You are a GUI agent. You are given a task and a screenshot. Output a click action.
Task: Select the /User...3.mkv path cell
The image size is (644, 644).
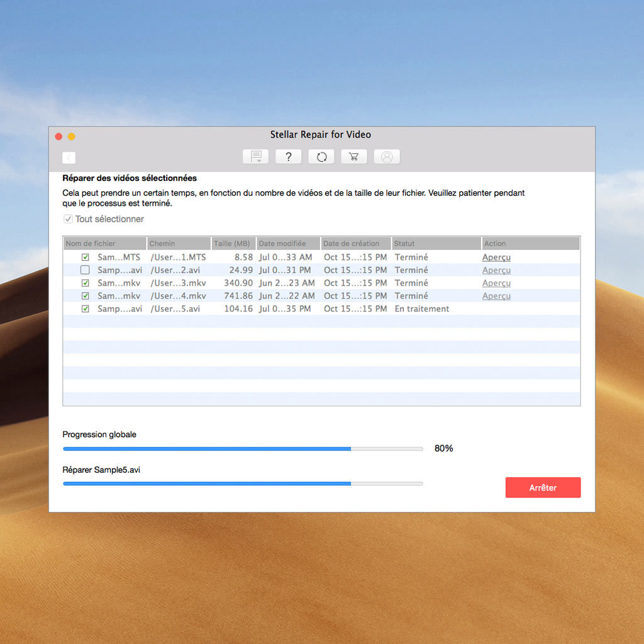pos(178,283)
